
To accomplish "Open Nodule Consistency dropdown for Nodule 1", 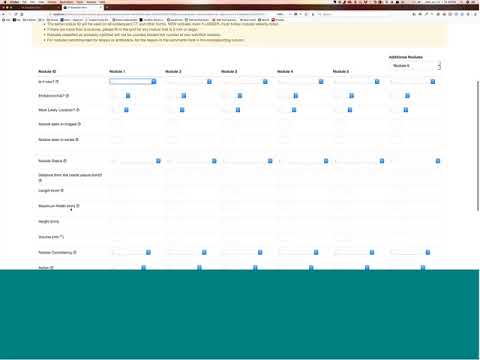I will [x=131, y=252].
